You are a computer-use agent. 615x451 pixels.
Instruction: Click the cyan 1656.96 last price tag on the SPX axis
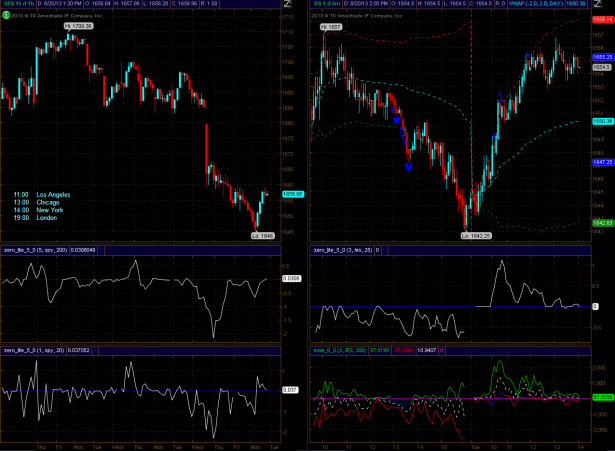[293, 194]
